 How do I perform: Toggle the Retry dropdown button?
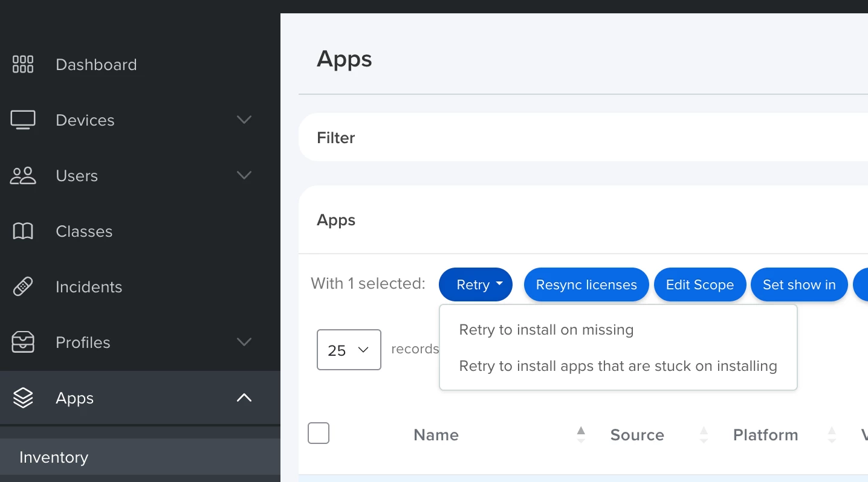(476, 284)
